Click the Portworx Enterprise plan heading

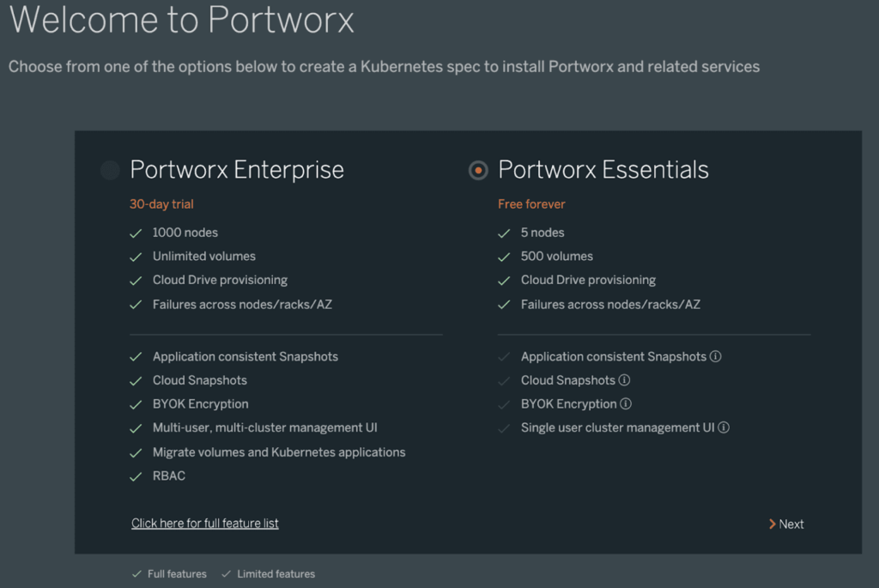pos(237,170)
